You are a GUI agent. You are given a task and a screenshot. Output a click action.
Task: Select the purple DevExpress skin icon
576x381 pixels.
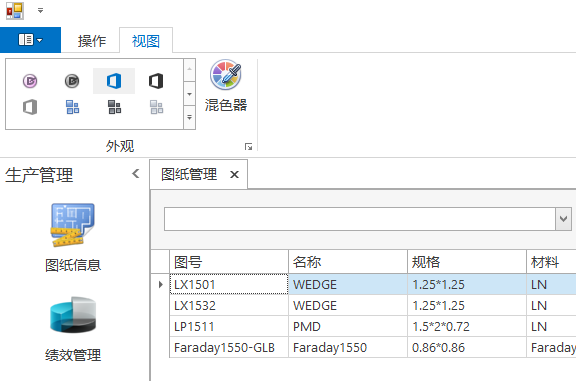[x=30, y=81]
